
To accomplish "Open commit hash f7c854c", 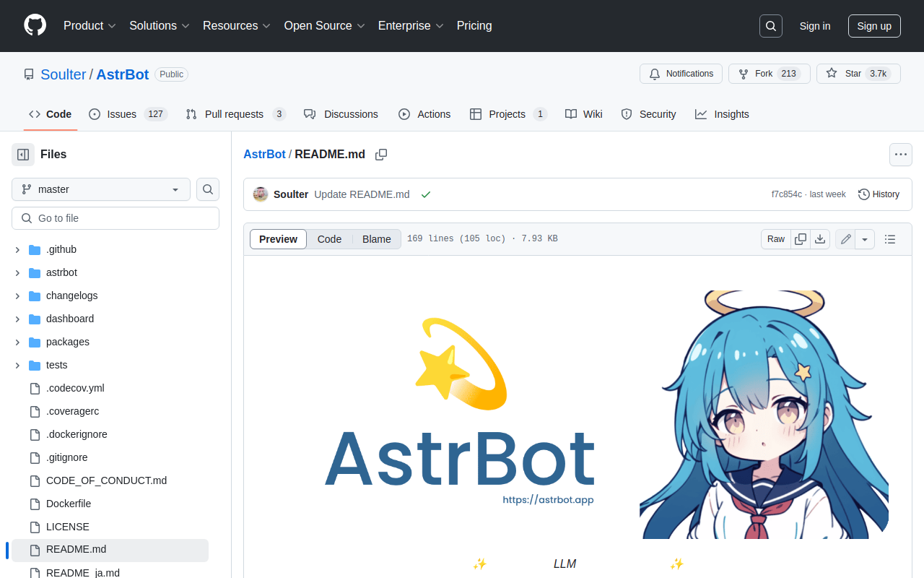I will tap(787, 194).
